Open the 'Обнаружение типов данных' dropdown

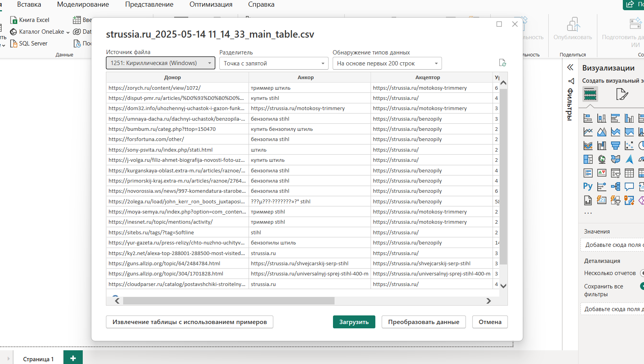(x=387, y=63)
